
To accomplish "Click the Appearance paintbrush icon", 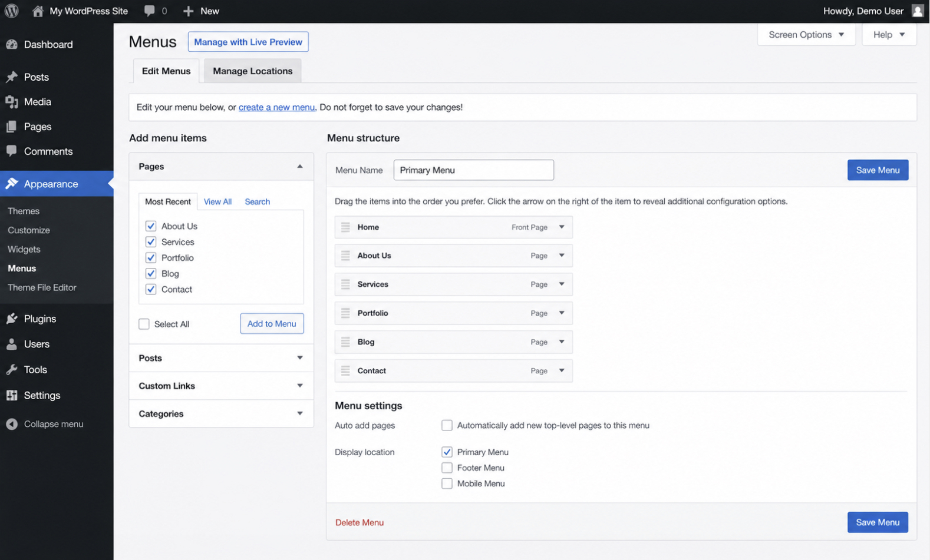I will 12,184.
